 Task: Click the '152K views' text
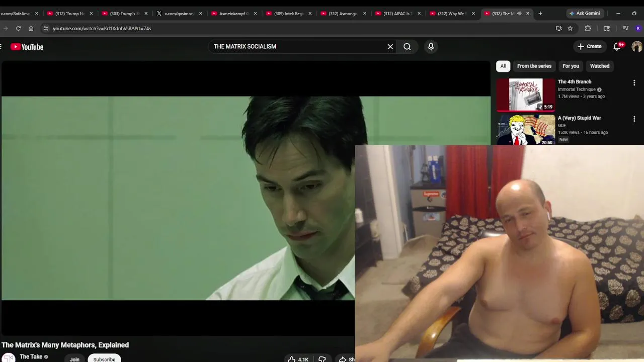(x=569, y=133)
